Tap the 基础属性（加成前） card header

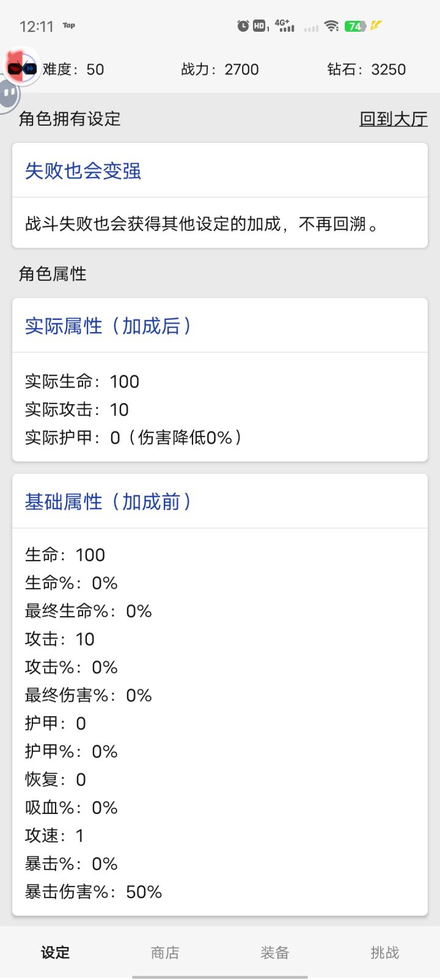109,502
